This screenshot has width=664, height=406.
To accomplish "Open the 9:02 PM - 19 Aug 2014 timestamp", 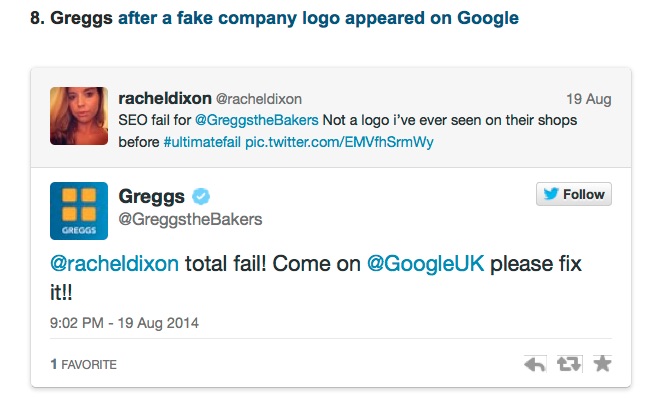I will click(124, 323).
